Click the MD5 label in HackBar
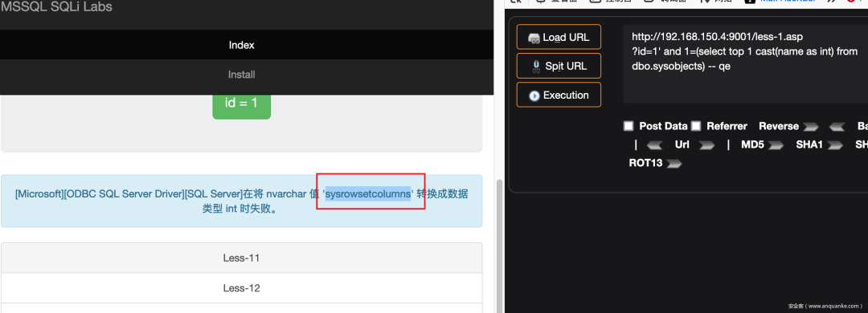This screenshot has height=313, width=868. click(x=753, y=145)
